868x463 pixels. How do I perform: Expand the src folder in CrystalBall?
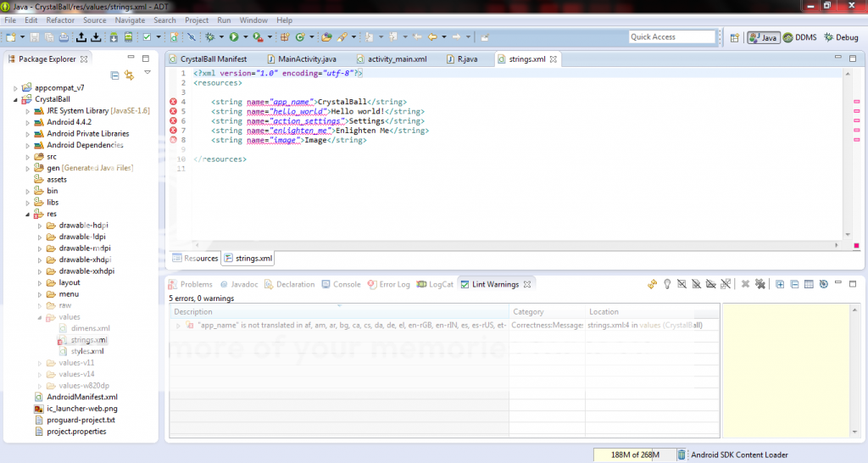click(27, 157)
